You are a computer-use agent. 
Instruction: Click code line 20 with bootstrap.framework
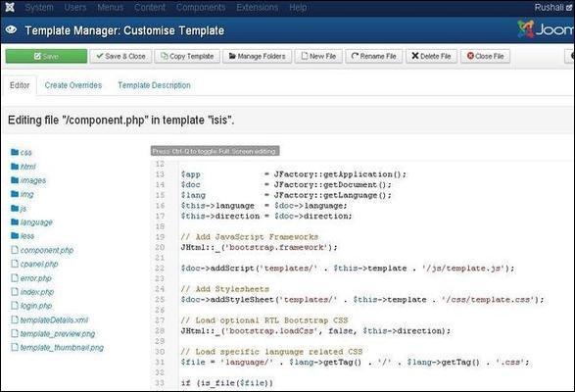click(x=259, y=247)
